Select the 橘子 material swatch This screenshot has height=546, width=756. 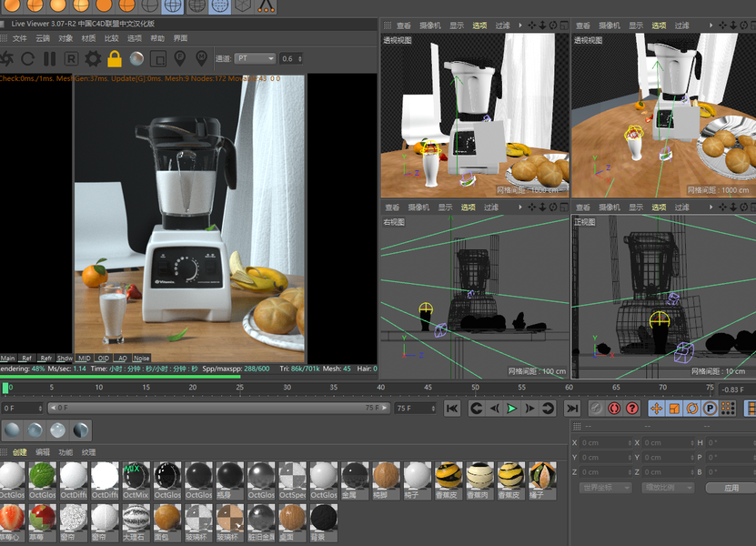pos(542,480)
